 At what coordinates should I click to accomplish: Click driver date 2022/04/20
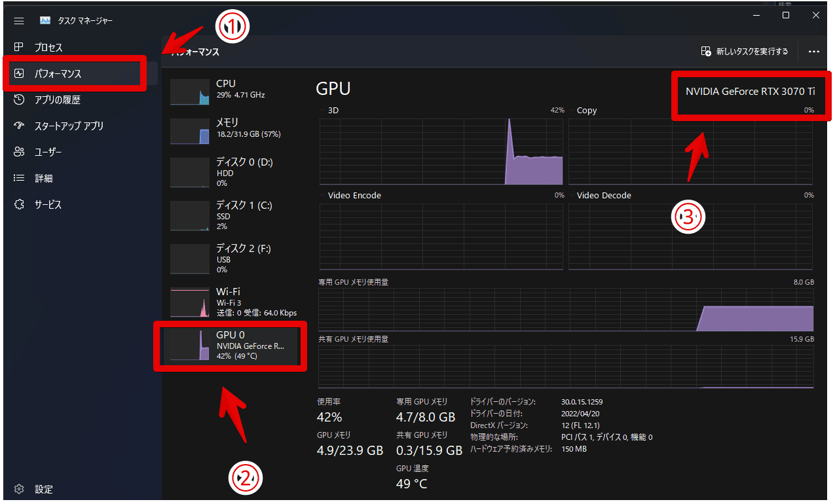[580, 414]
